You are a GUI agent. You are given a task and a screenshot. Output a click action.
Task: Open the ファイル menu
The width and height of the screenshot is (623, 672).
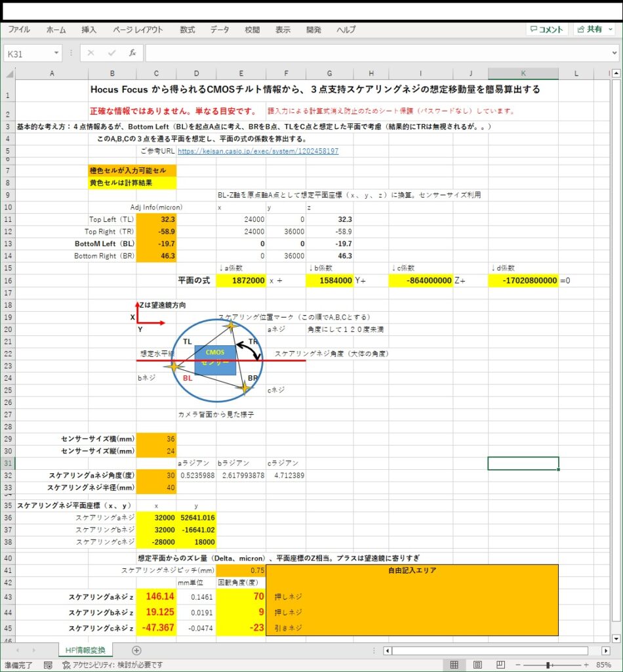point(19,30)
